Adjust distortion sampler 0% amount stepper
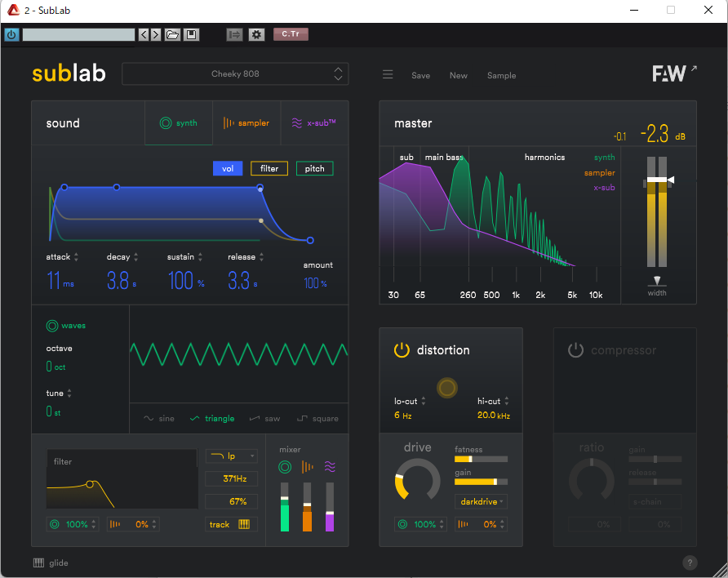The image size is (728, 578). 502,524
